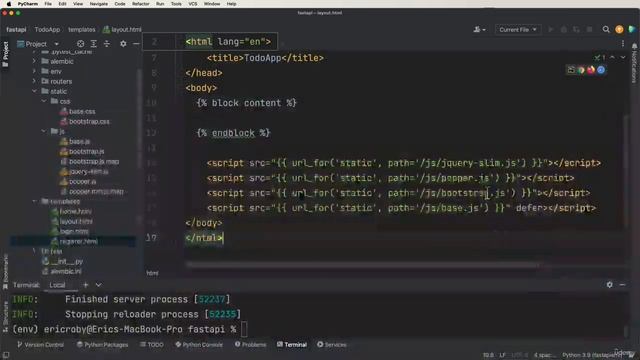Click fastapi breadcrumb in navigation bar
The image size is (640, 360).
click(x=16, y=29)
